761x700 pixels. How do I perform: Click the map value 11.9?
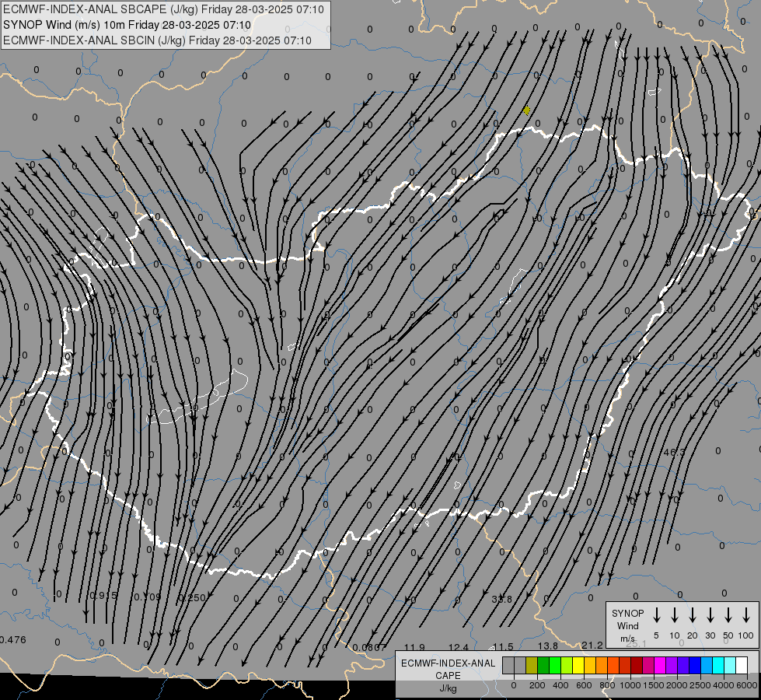click(x=414, y=648)
